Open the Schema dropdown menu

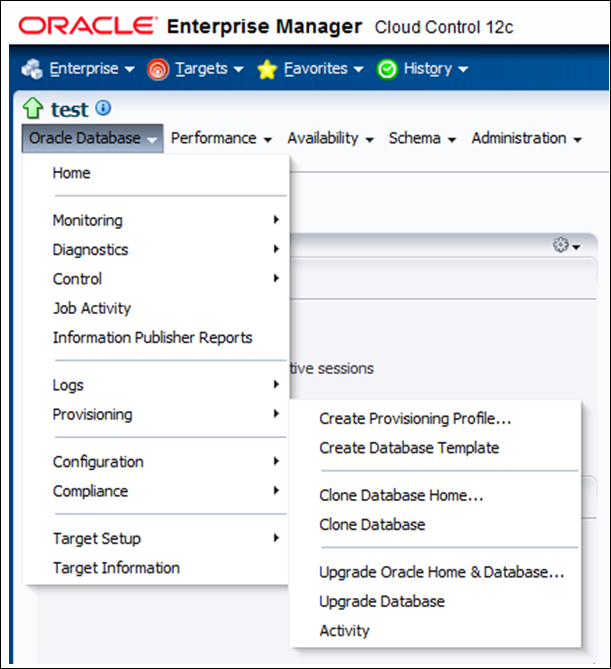tap(422, 138)
